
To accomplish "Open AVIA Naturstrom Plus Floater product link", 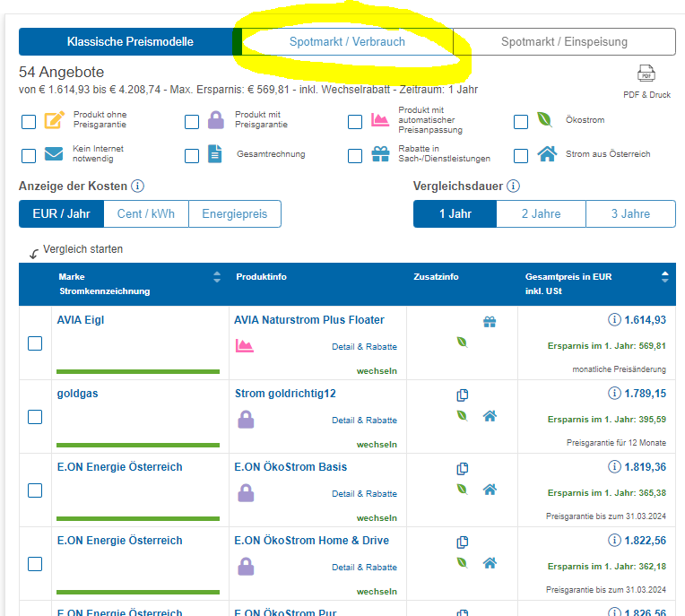I will pos(308,320).
